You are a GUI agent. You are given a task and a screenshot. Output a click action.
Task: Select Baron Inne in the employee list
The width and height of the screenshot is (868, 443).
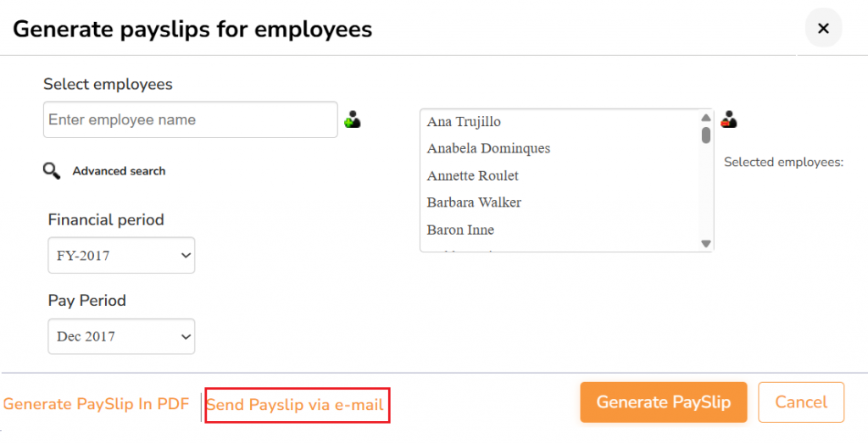[x=460, y=230]
